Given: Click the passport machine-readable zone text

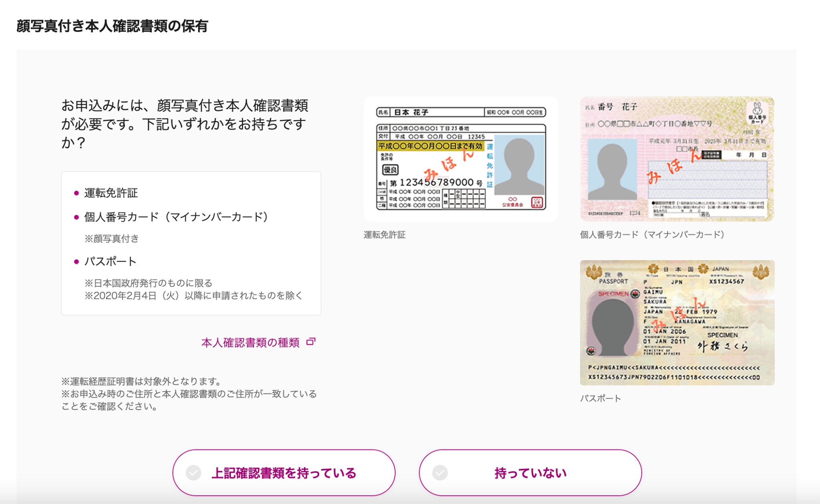Looking at the screenshot, I should pyautogui.click(x=674, y=372).
